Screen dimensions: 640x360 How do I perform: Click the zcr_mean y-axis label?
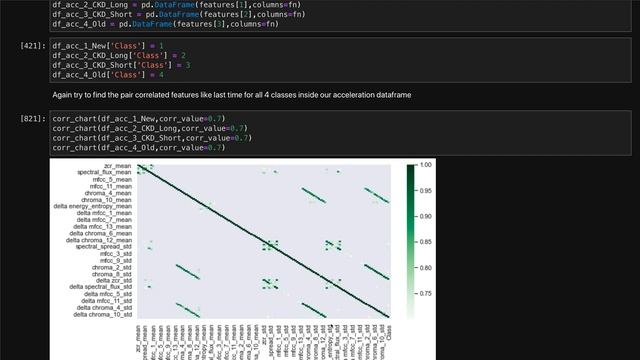click(118, 166)
